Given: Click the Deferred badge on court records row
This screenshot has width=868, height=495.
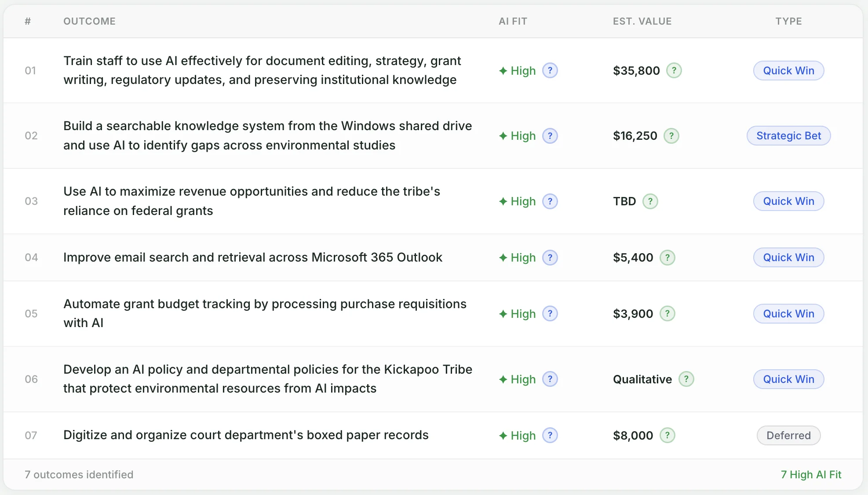Looking at the screenshot, I should [x=788, y=435].
